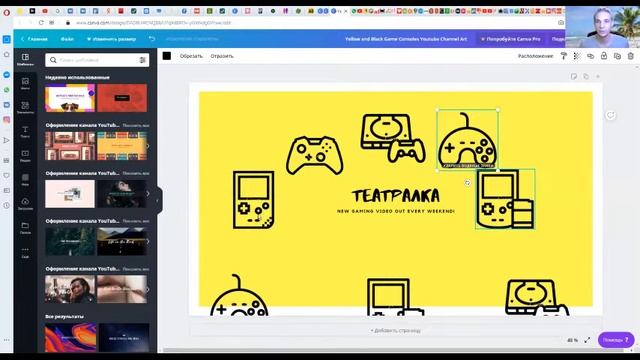This screenshot has height=360, width=640.
Task: Select the yellow cassette border template thumbnail
Action: click(x=122, y=146)
